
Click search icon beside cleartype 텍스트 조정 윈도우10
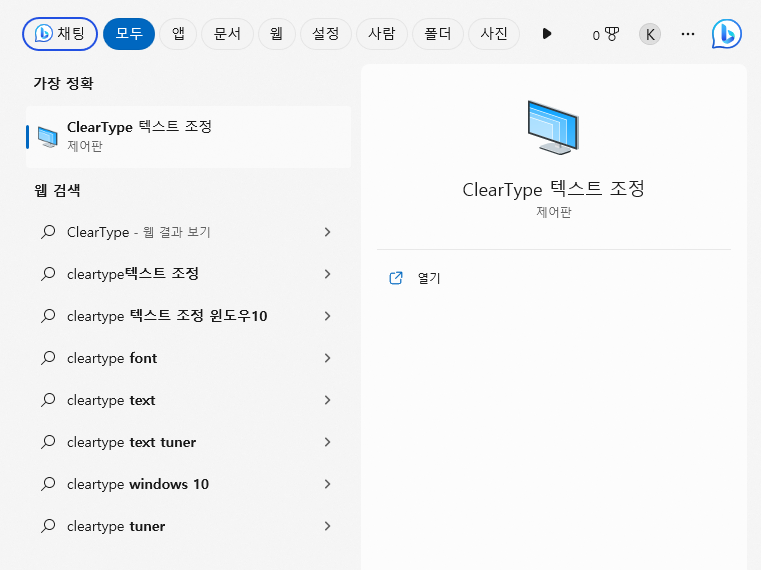point(48,316)
